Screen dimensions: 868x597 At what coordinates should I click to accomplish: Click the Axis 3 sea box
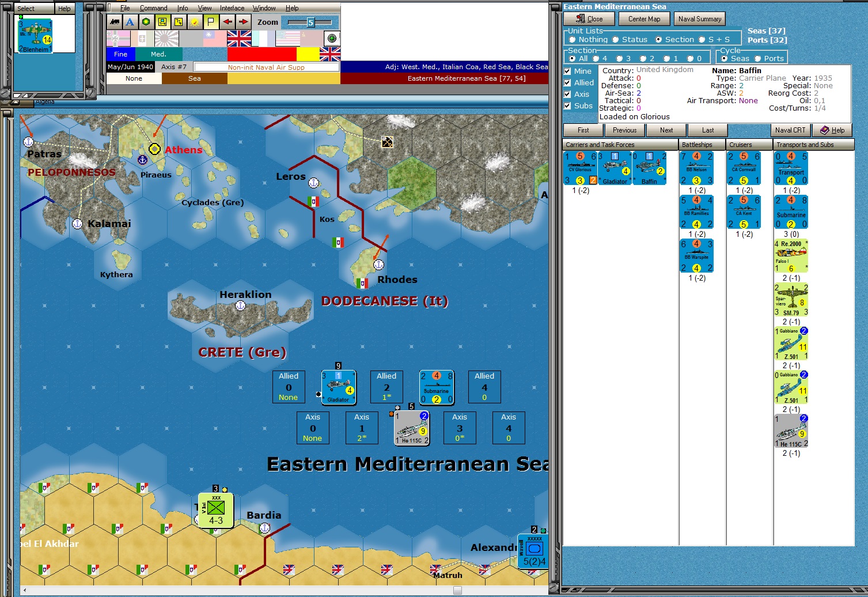click(x=460, y=428)
